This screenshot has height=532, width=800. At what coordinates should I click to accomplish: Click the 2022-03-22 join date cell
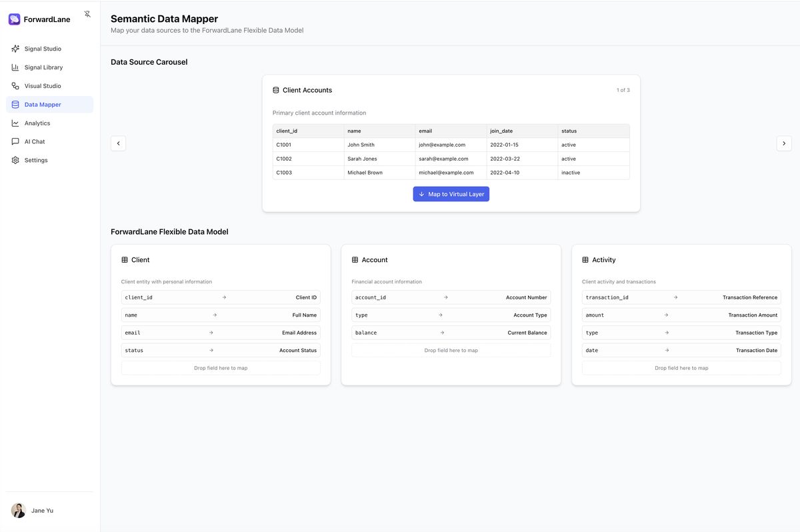[x=523, y=159]
